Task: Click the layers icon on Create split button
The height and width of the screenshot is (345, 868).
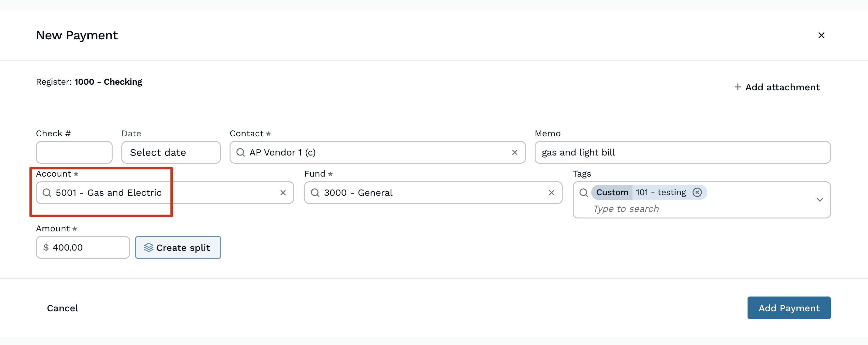Action: tap(148, 247)
